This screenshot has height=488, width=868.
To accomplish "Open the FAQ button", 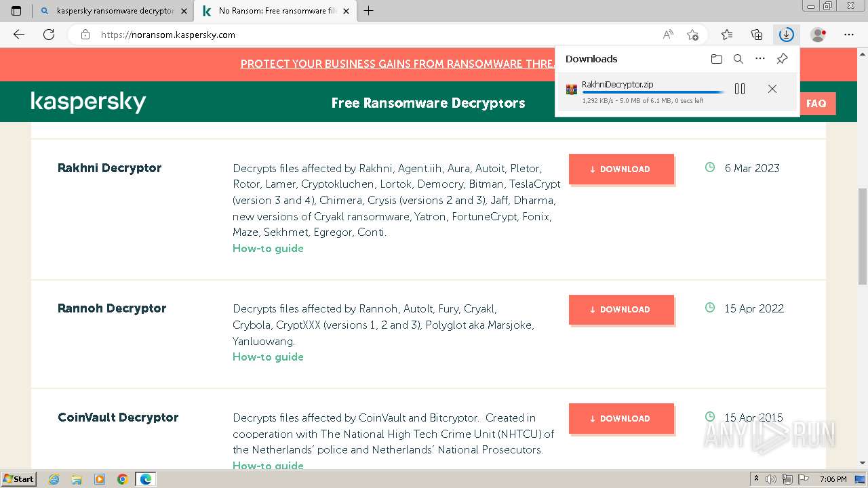I will (x=816, y=104).
